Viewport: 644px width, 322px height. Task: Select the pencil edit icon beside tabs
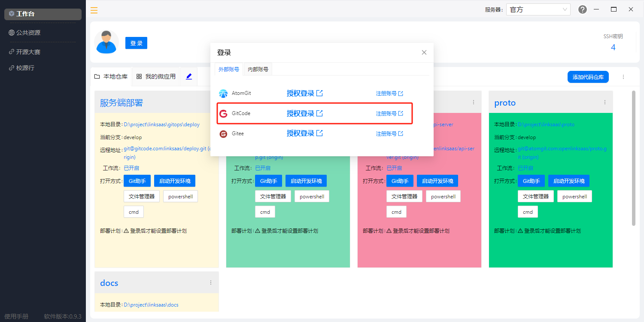(188, 76)
